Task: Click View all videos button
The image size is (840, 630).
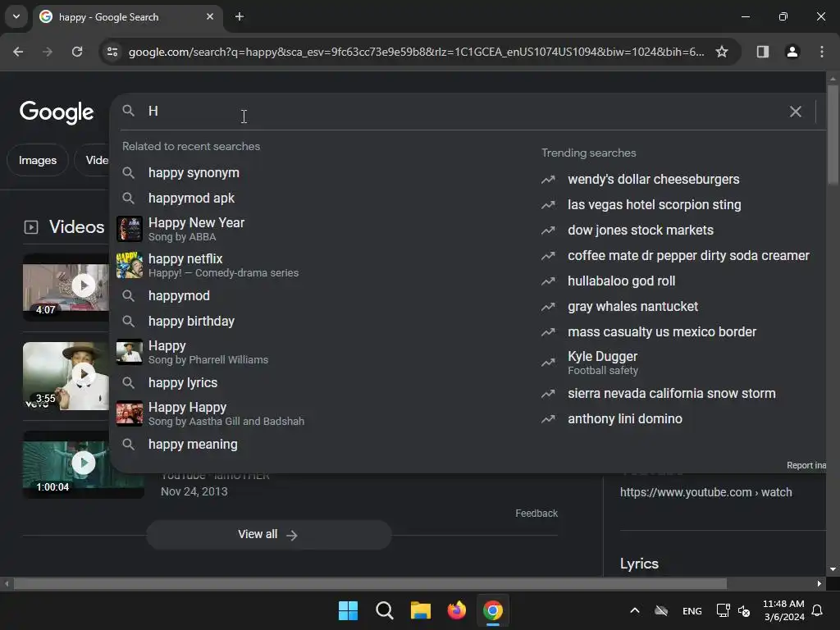Action: (268, 535)
